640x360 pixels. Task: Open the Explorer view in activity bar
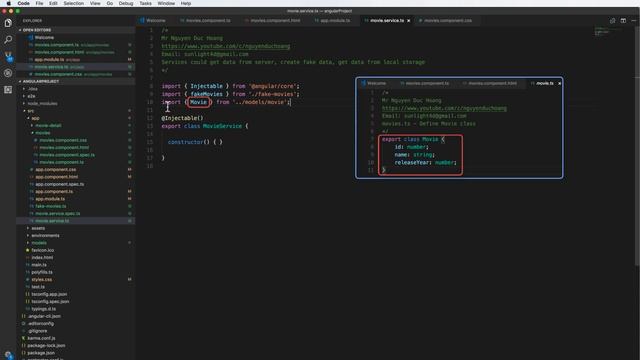pos(8,23)
